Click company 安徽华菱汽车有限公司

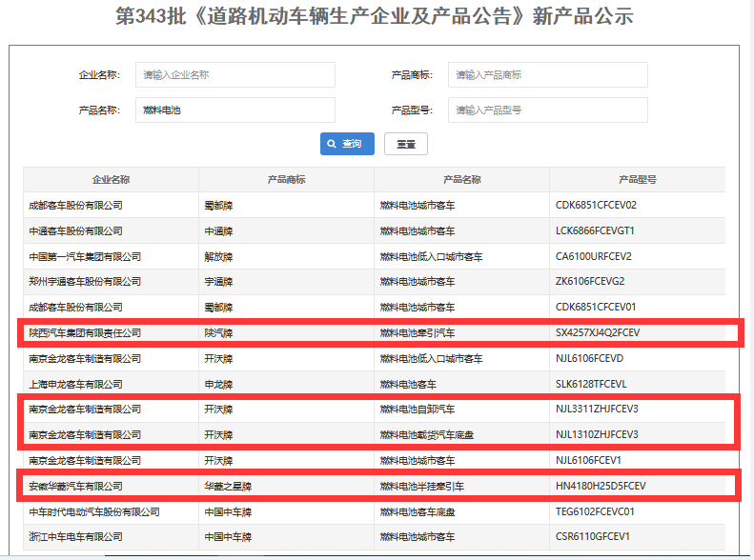tap(75, 486)
